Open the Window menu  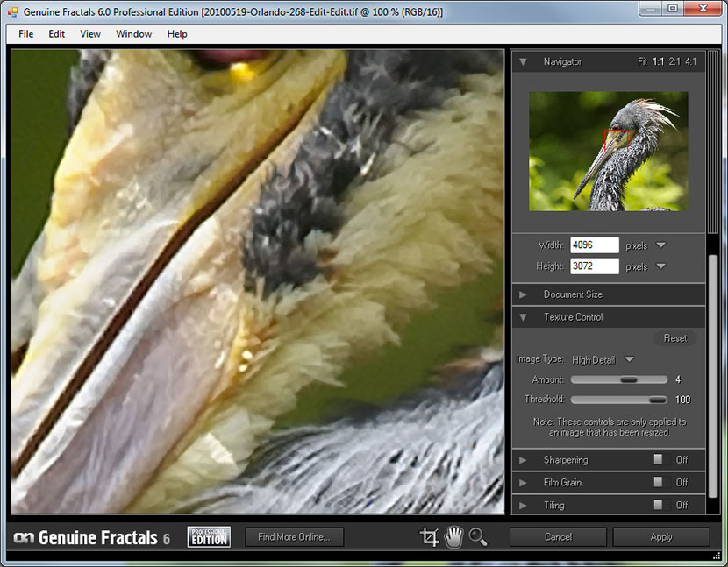[133, 34]
